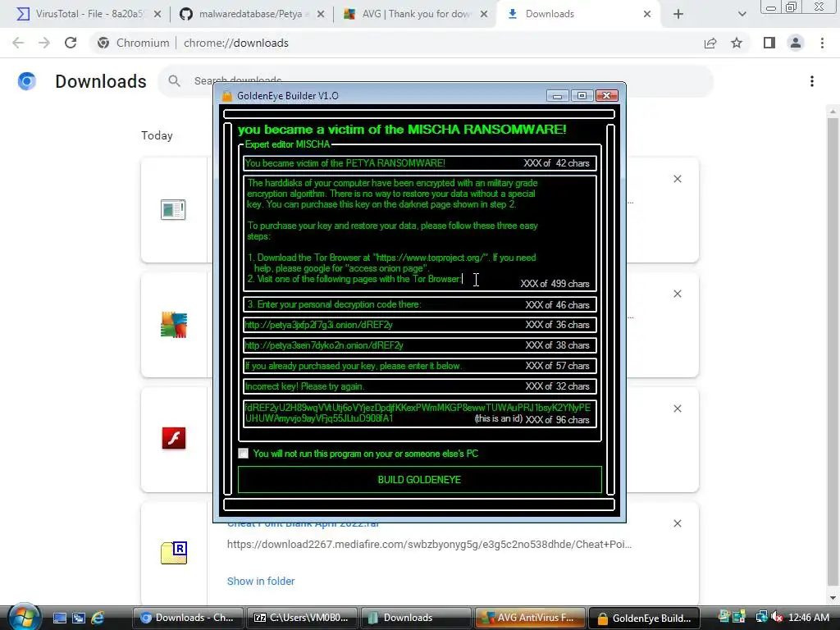
Task: Remove the Flash download entry from list
Action: pyautogui.click(x=678, y=409)
